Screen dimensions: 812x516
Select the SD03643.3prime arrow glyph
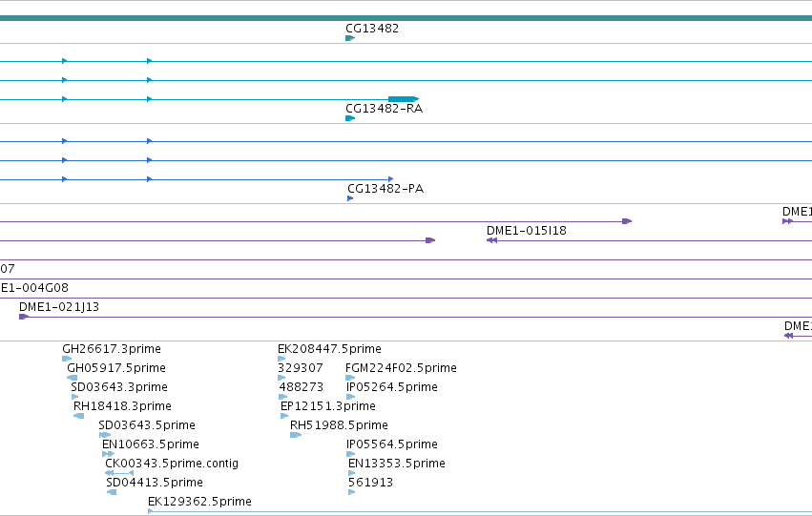(x=74, y=397)
